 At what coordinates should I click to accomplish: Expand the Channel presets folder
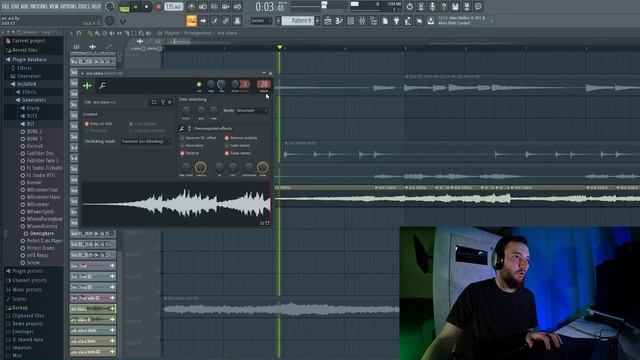tap(29, 280)
